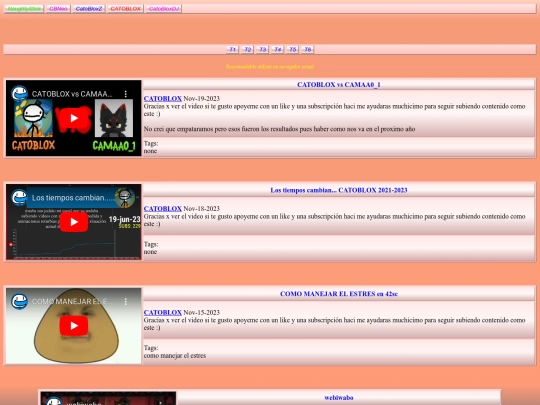Viewport: 540px width, 405px height.
Task: Open the red CATOBLOX channel tab
Action: pos(125,9)
